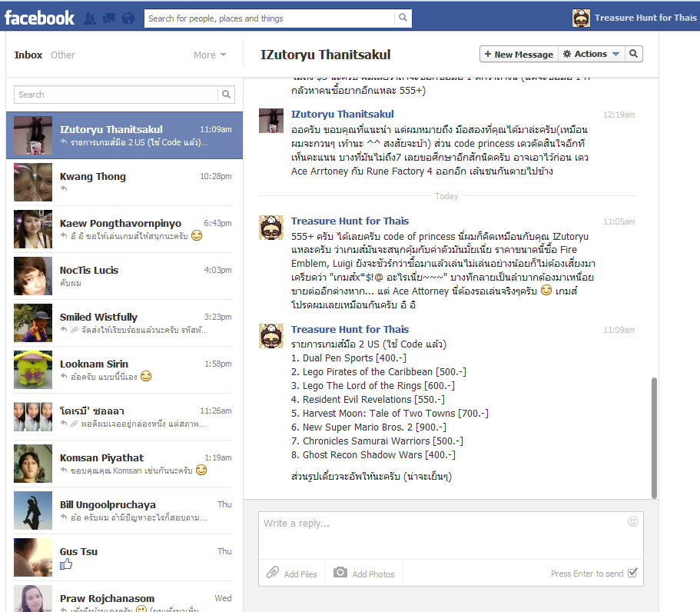The height and width of the screenshot is (612, 700).
Task: Open NocTis Lucis conversation
Action: (x=124, y=276)
